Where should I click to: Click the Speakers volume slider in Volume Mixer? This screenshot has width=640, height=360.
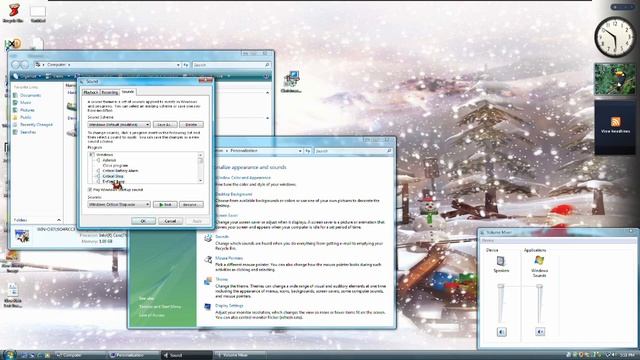(x=501, y=304)
